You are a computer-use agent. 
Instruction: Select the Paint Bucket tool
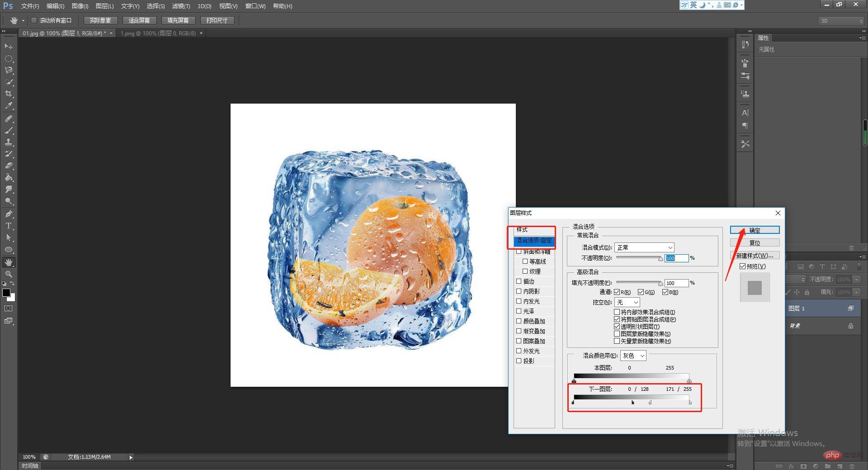[x=9, y=177]
